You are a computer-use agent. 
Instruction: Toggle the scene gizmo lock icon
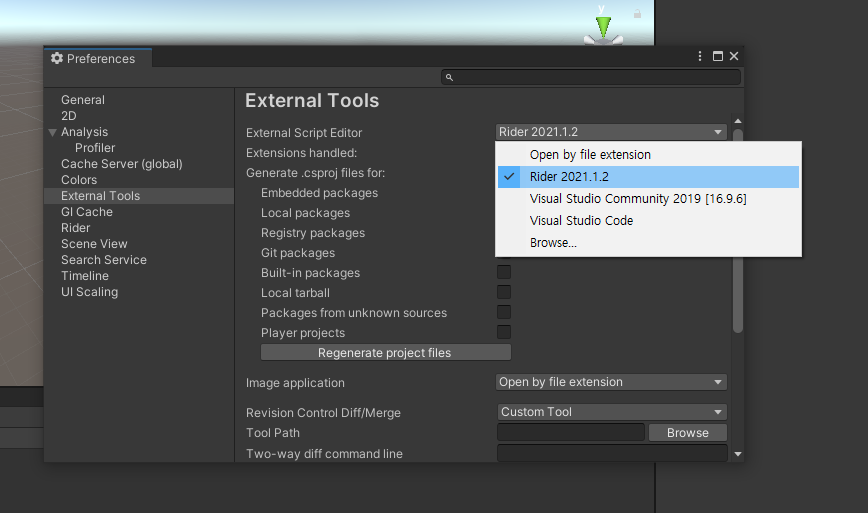coord(637,14)
